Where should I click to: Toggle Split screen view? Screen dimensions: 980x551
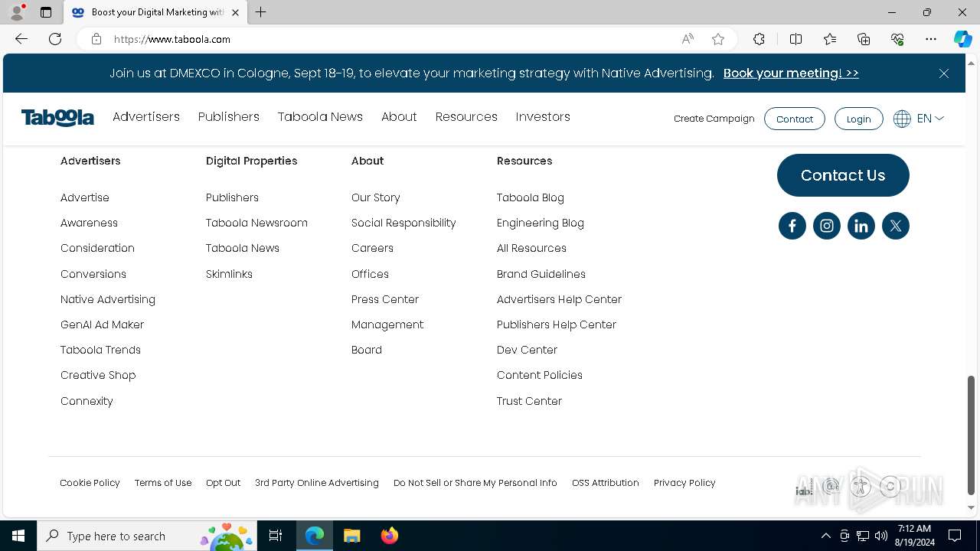(795, 39)
